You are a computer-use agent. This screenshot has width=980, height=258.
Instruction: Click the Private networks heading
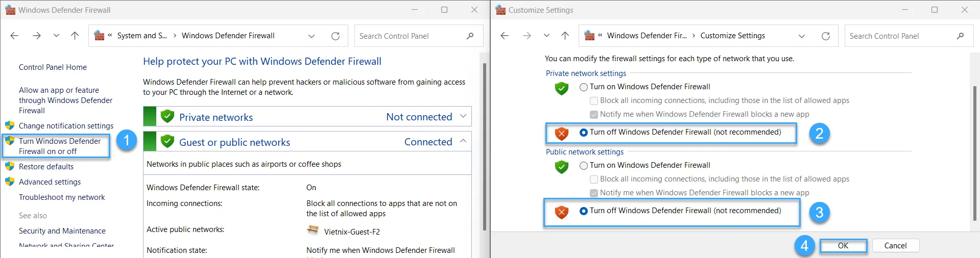click(216, 117)
